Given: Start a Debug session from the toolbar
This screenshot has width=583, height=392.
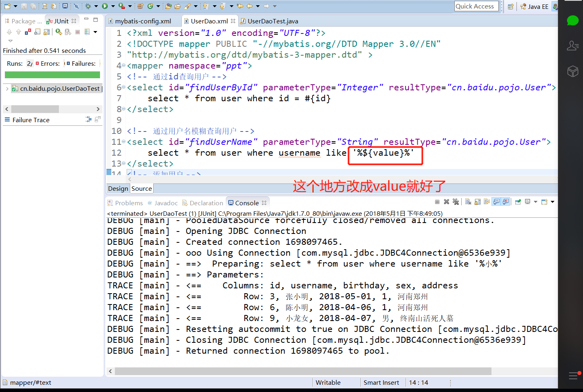Looking at the screenshot, I should click(89, 6).
